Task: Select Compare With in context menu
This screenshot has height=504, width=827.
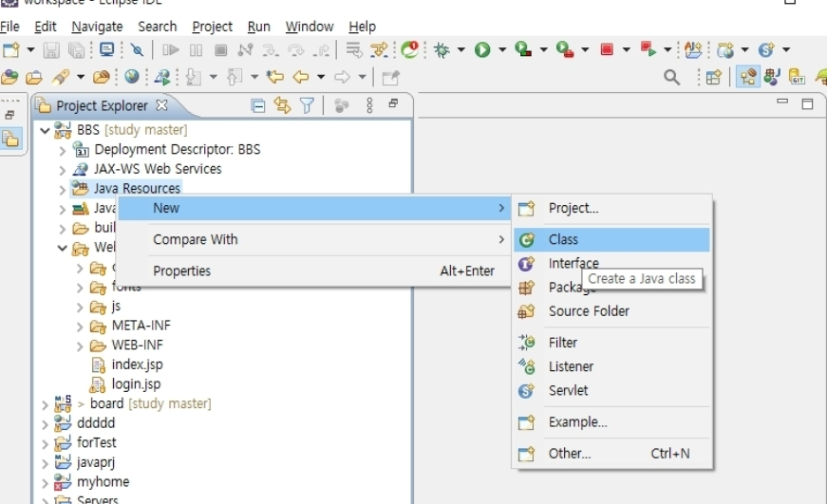Action: 314,239
